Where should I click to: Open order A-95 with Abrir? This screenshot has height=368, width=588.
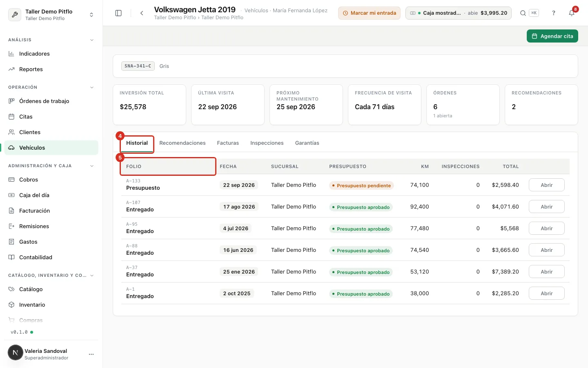pos(547,228)
